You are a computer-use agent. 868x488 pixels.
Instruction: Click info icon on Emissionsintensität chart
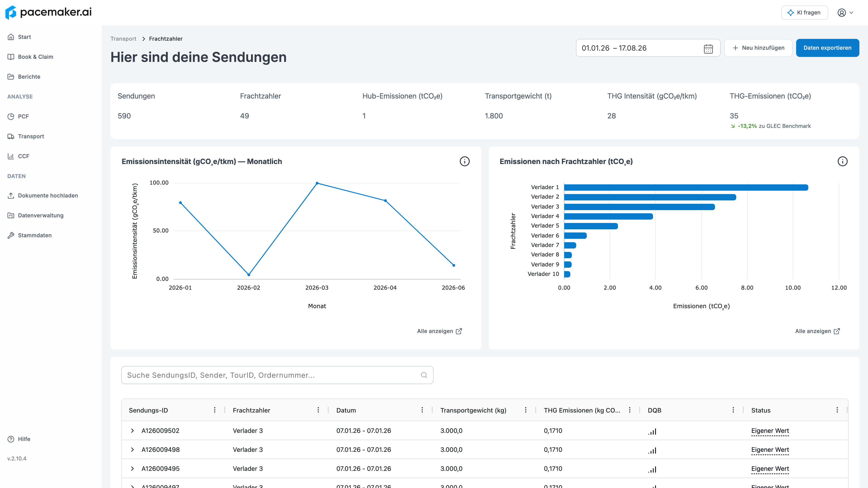[464, 161]
